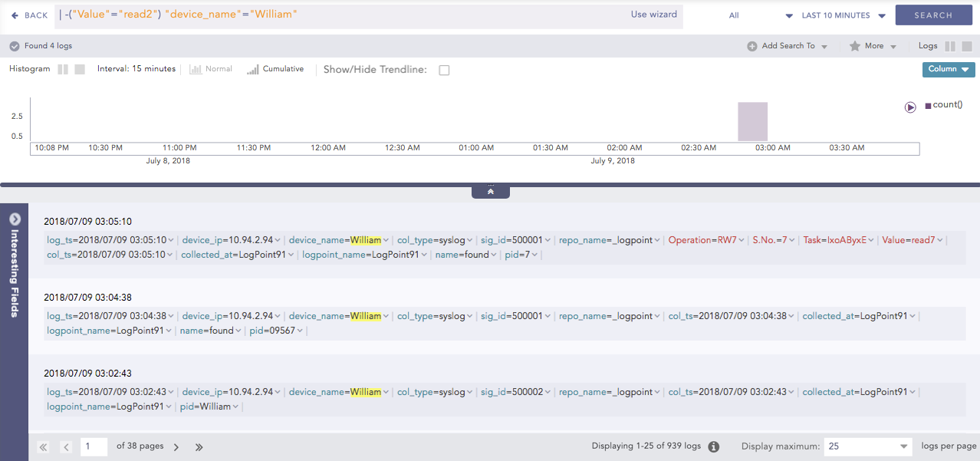Open the More menu
Image resolution: width=980 pixels, height=461 pixels.
pos(873,46)
